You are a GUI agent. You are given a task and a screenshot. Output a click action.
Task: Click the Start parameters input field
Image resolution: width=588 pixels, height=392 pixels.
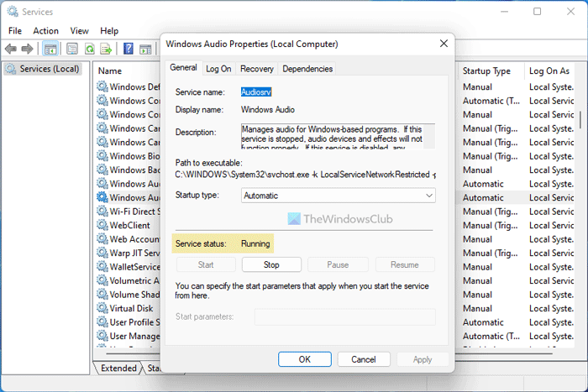[345, 316]
